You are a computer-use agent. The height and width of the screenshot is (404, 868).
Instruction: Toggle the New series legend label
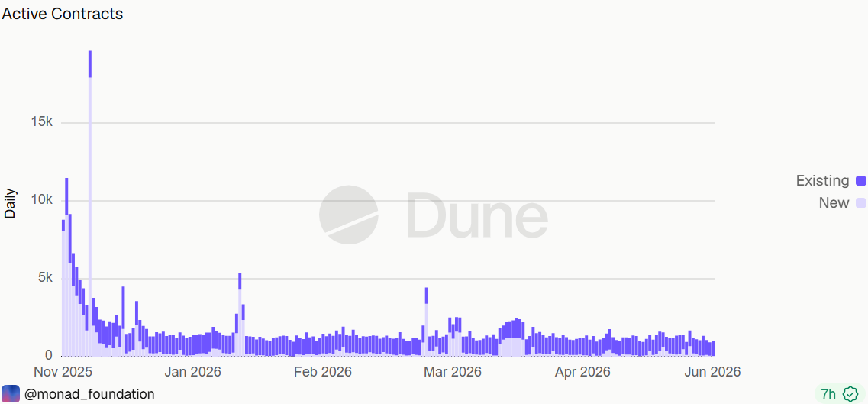[834, 203]
